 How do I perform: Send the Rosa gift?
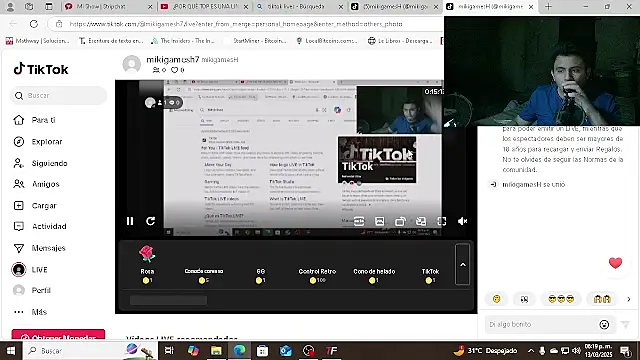147,264
